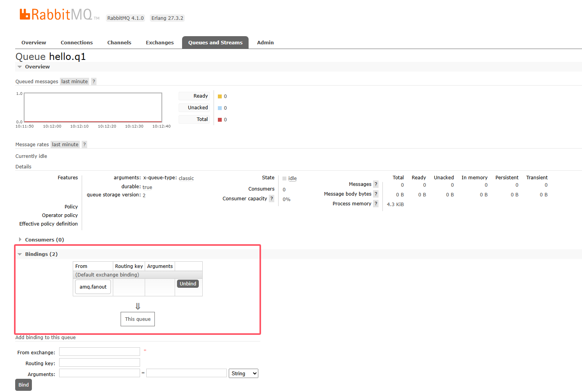Click the classic queue type value
This screenshot has width=582, height=392.
(x=186, y=178)
